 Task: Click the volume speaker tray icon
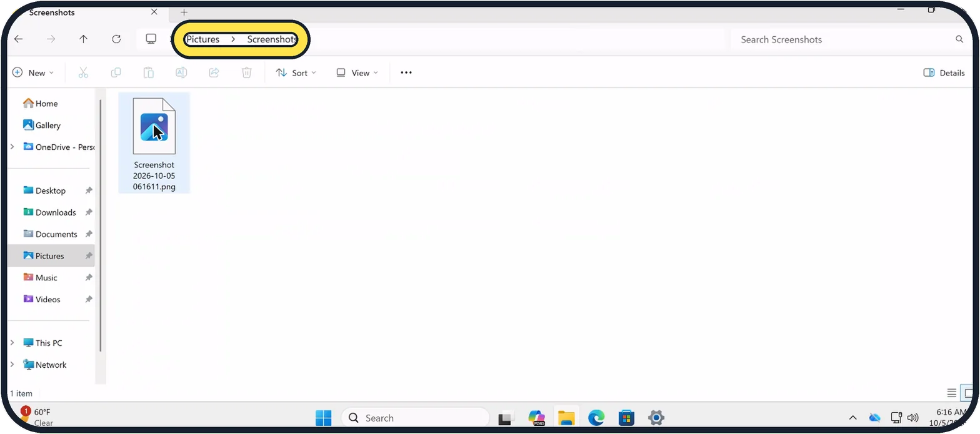(912, 417)
